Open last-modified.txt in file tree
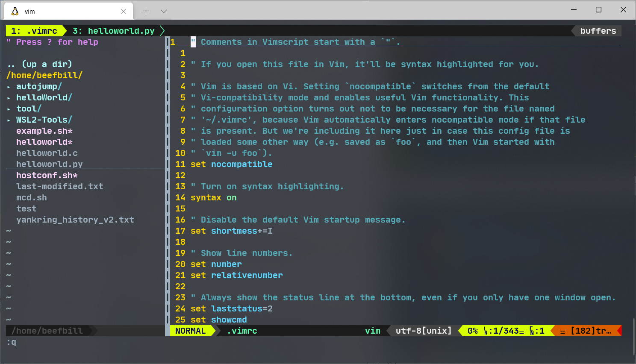Screen dimensions: 636x364 click(x=59, y=186)
